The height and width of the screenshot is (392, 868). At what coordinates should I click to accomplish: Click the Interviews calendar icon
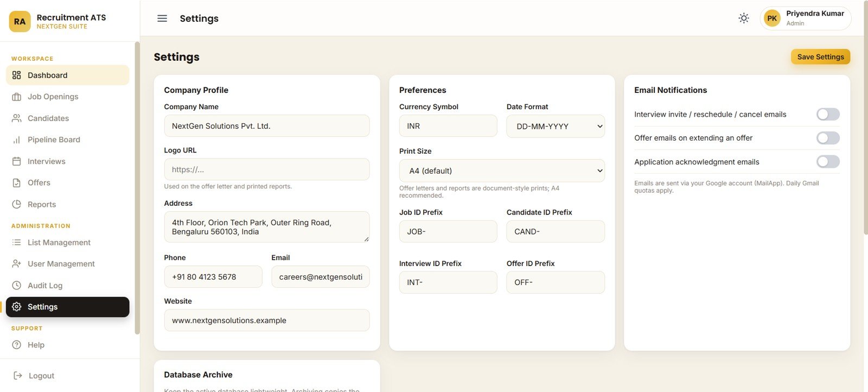(x=17, y=161)
